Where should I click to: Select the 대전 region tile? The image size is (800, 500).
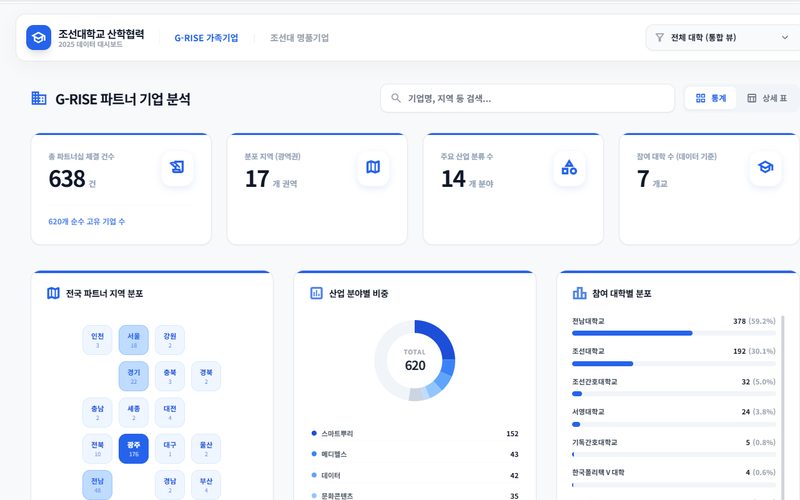(170, 412)
